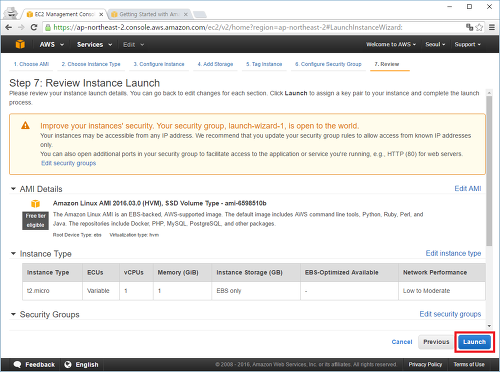This screenshot has width=500, height=372.
Task: Reload the page with the refresh icon
Action: [34, 27]
